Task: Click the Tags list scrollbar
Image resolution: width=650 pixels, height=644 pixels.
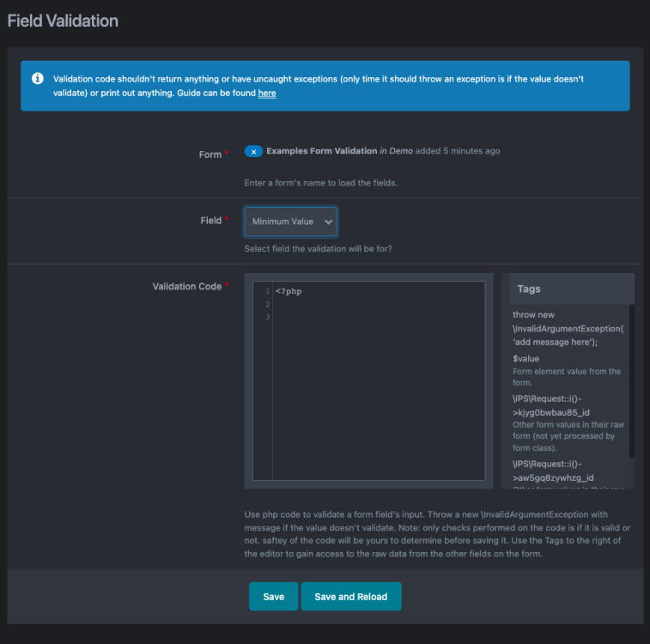Action: [x=632, y=378]
